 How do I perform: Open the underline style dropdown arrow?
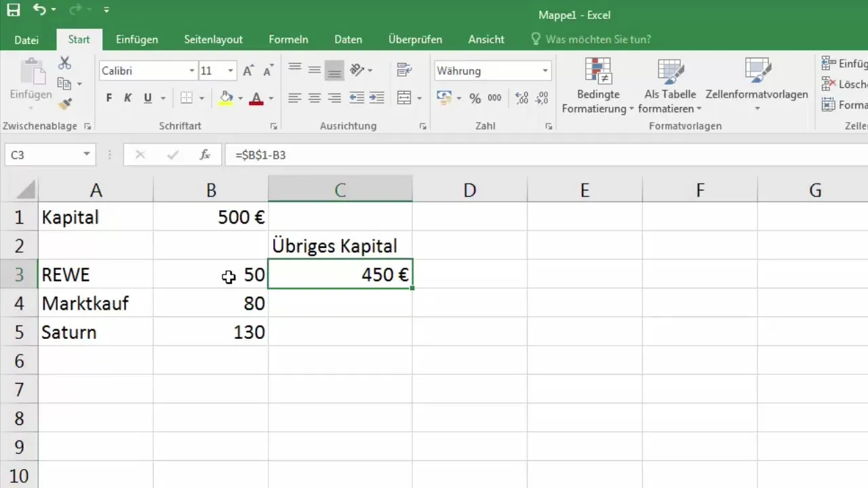coord(163,98)
